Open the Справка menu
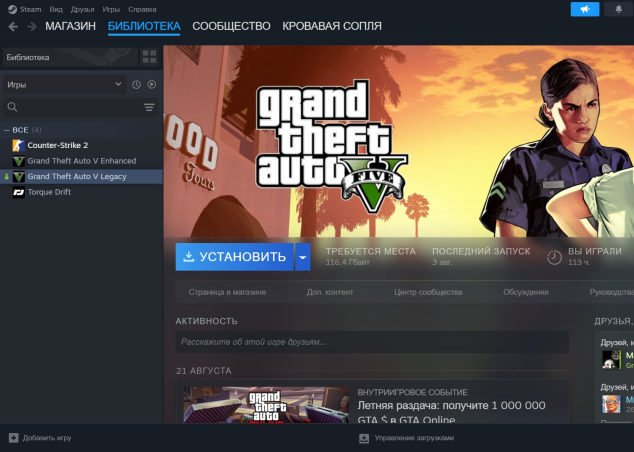 pos(142,9)
